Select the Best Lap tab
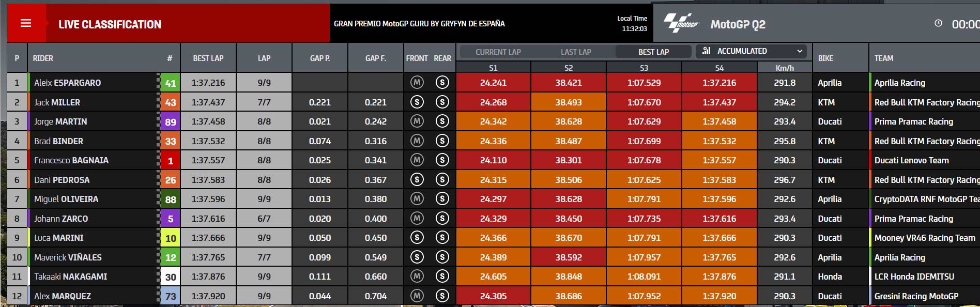The width and height of the screenshot is (980, 307). (653, 52)
